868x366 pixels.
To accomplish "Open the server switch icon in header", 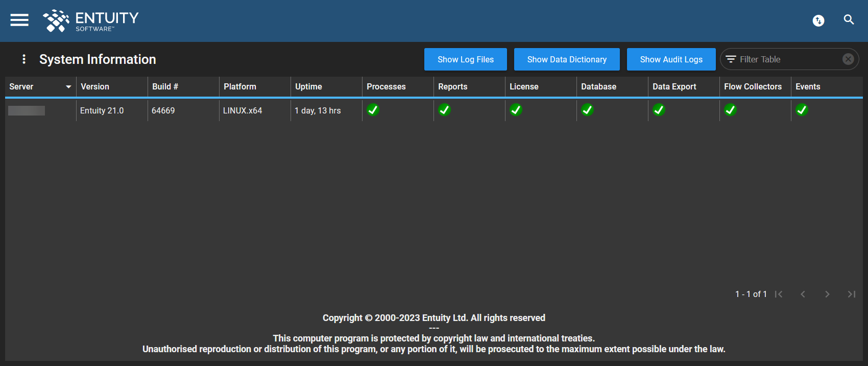I will coord(818,20).
